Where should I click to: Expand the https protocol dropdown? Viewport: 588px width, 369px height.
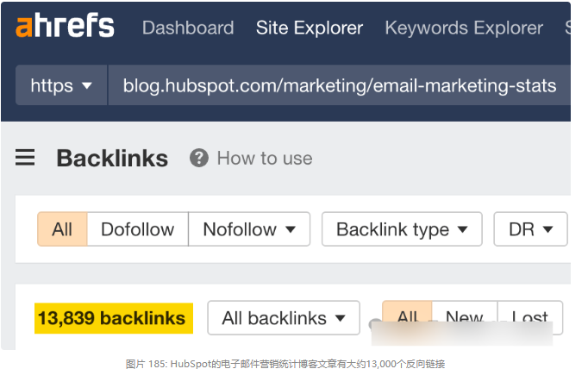pos(61,85)
